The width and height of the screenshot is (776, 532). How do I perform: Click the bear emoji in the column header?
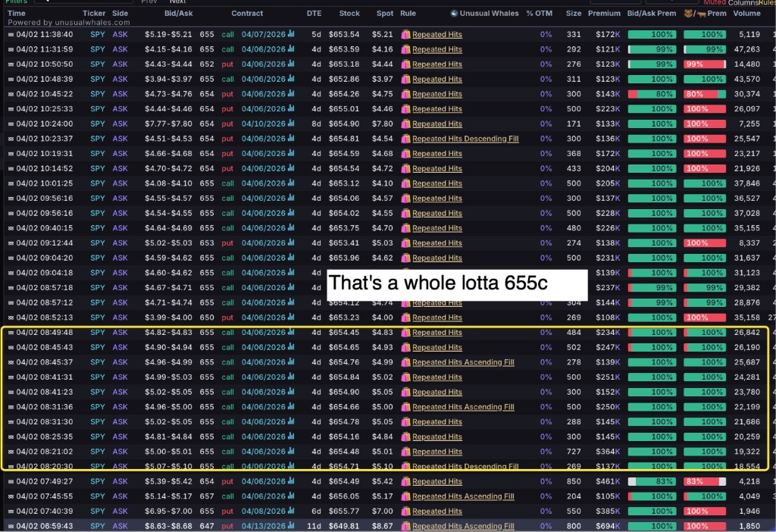coord(688,14)
